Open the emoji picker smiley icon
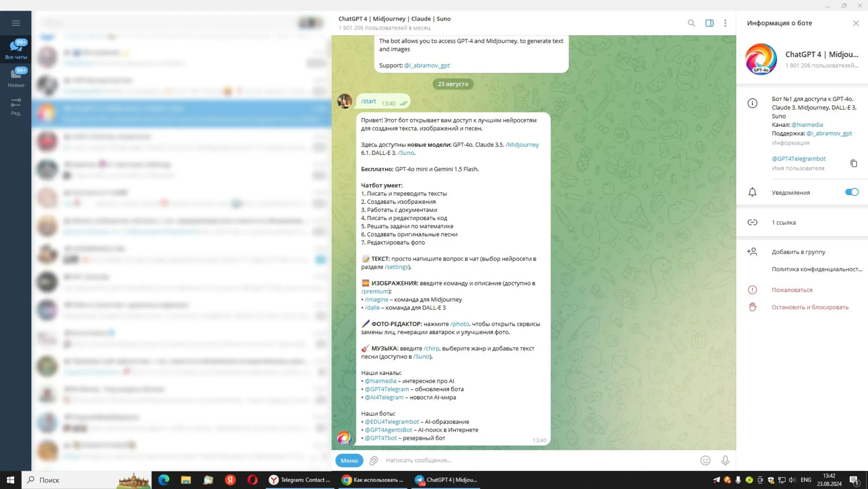 pos(705,460)
